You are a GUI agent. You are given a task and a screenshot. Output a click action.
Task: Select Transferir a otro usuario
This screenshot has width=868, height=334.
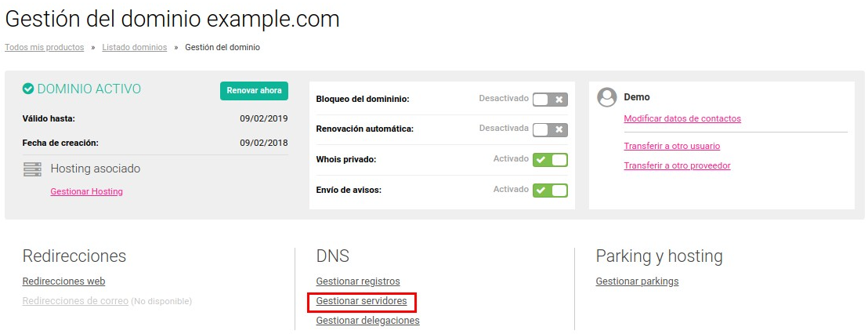pos(671,146)
